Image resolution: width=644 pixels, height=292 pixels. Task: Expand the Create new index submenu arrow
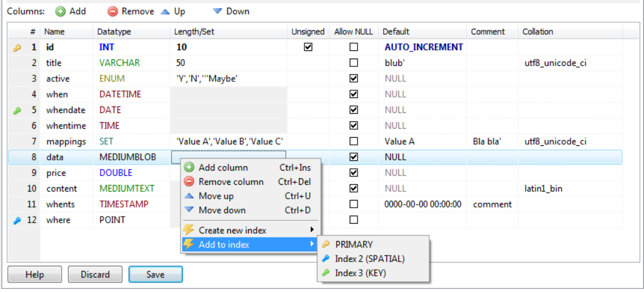point(313,230)
